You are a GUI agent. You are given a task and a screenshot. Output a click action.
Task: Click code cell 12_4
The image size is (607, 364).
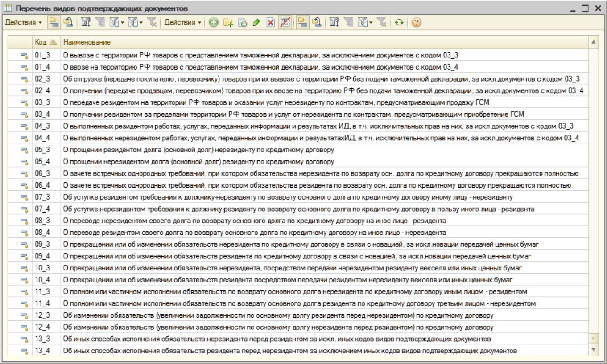[x=46, y=327]
